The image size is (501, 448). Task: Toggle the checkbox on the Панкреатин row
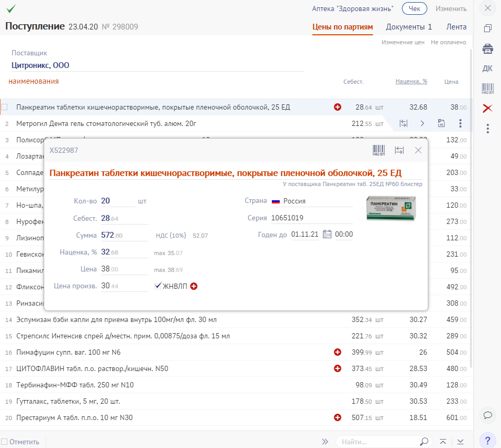pyautogui.click(x=5, y=108)
